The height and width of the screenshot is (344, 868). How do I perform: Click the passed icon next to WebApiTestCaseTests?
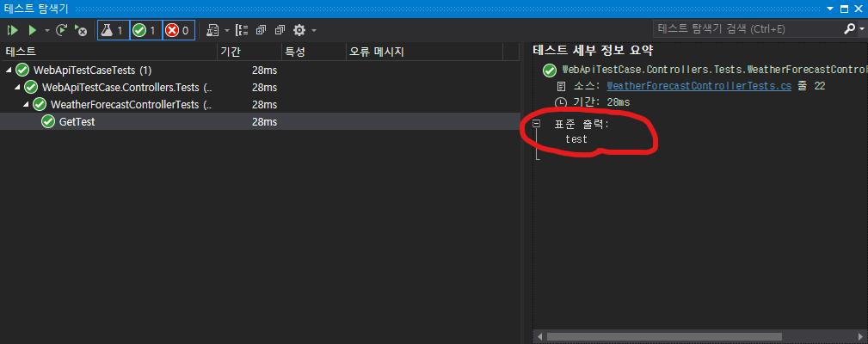(x=22, y=71)
